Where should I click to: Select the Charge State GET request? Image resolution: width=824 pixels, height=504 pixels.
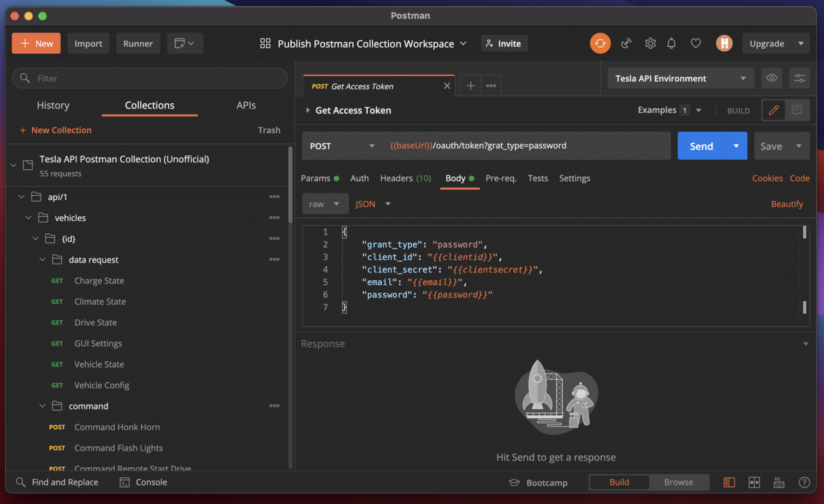point(99,281)
